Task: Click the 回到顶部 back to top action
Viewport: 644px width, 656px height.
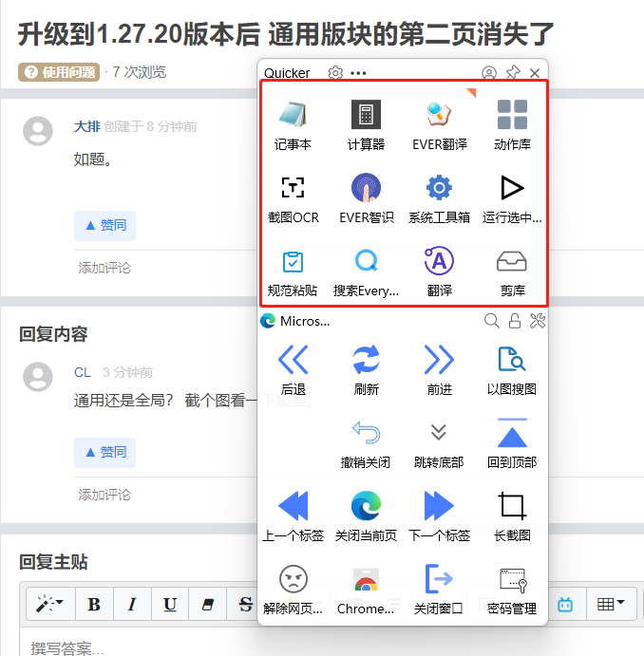Action: pos(512,443)
